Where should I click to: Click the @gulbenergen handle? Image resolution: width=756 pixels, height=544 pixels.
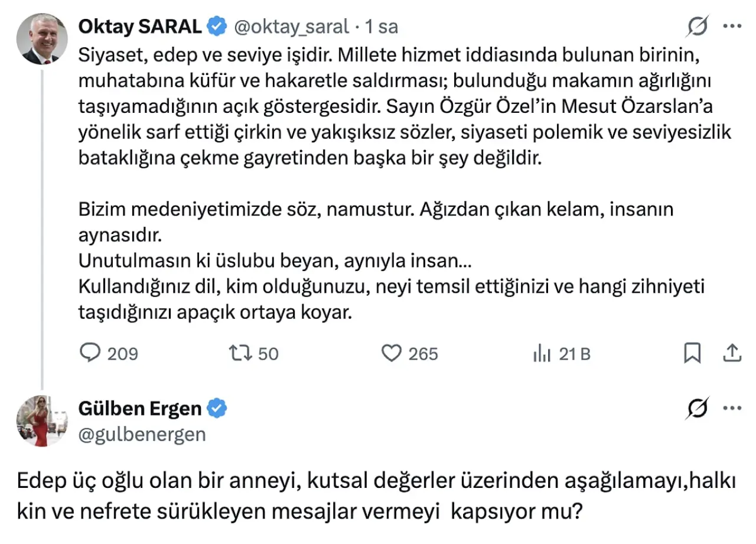142,434
